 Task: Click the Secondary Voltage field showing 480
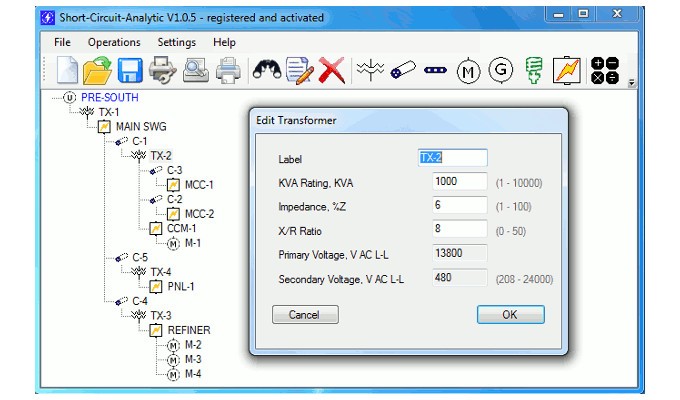click(459, 277)
